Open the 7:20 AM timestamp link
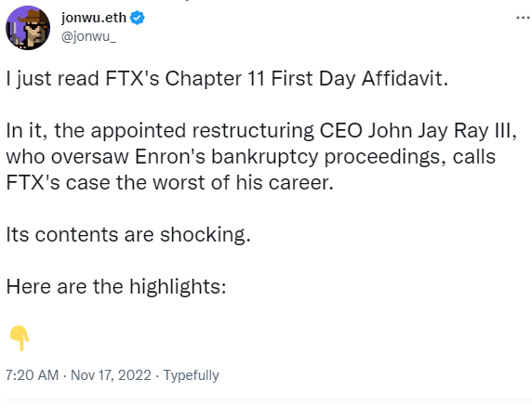The image size is (532, 419). coord(33,375)
